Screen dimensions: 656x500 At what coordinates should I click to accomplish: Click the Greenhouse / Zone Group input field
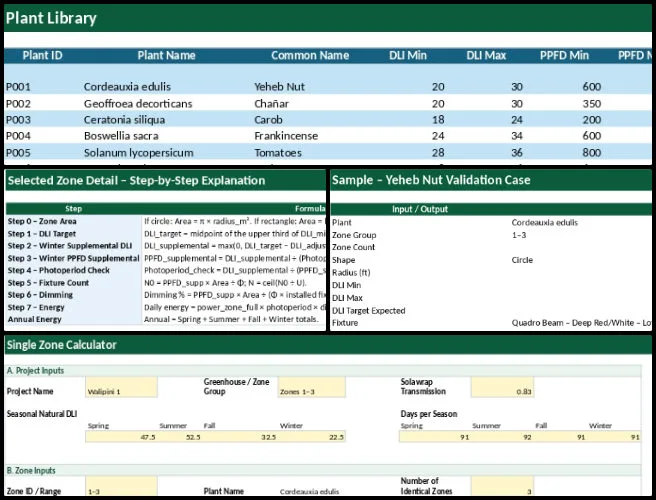coord(312,387)
